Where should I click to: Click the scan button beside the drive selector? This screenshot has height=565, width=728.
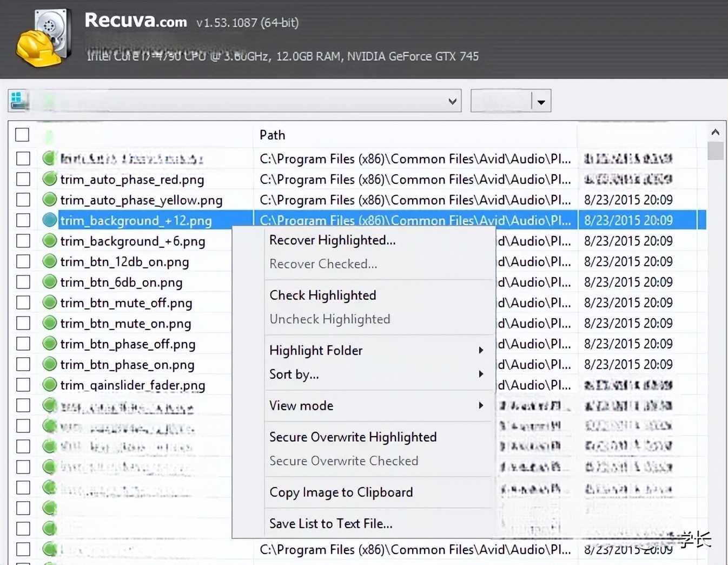(501, 101)
